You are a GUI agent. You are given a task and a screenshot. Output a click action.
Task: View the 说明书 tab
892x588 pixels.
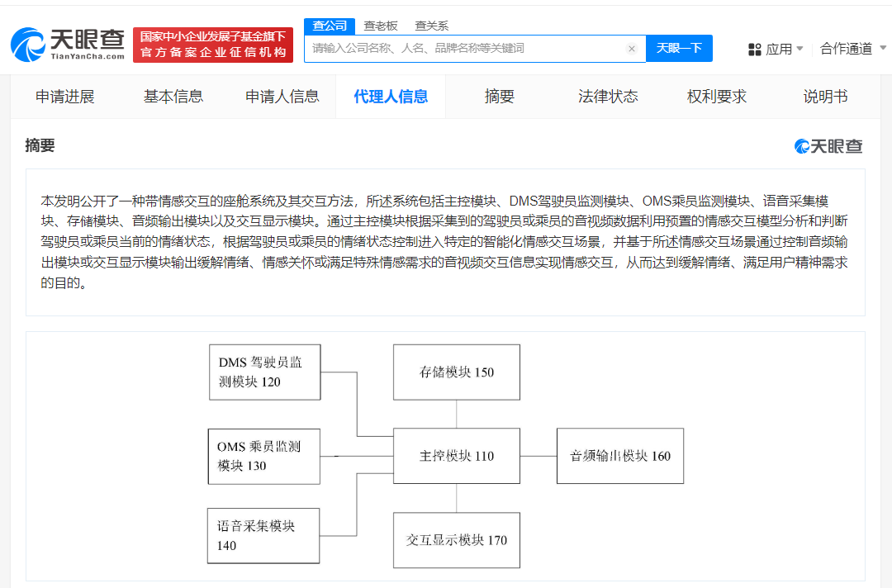[x=823, y=96]
